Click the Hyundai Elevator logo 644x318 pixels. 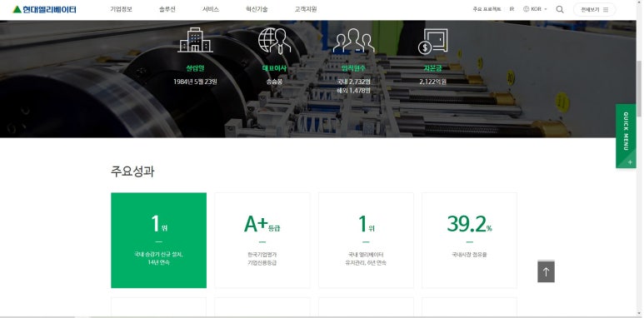tap(44, 9)
